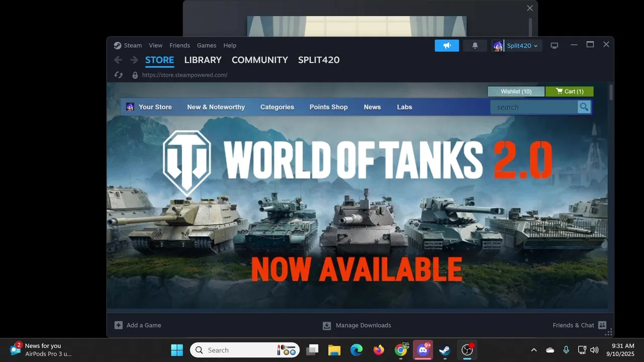This screenshot has height=362, width=644.
Task: Open Cart (1)
Action: pyautogui.click(x=570, y=92)
